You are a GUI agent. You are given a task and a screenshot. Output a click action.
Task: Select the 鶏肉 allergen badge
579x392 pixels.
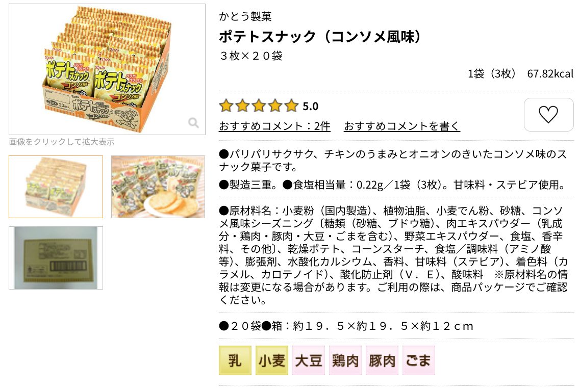click(x=345, y=360)
